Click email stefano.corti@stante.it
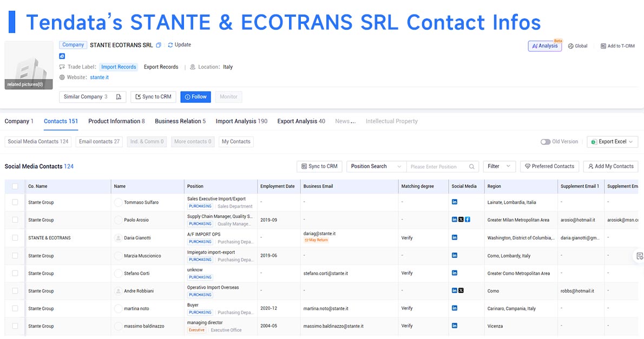Viewport: 644px width, 339px height. [x=326, y=274]
